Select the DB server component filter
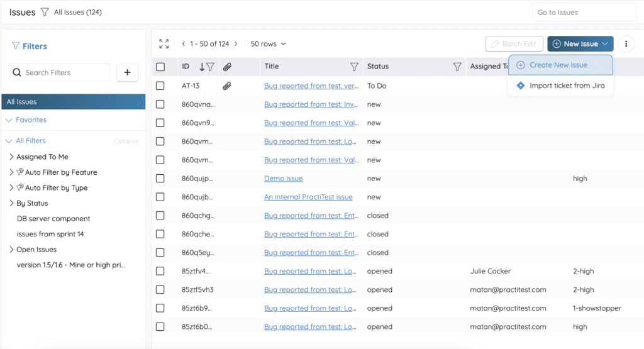This screenshot has width=644, height=349. tap(53, 219)
